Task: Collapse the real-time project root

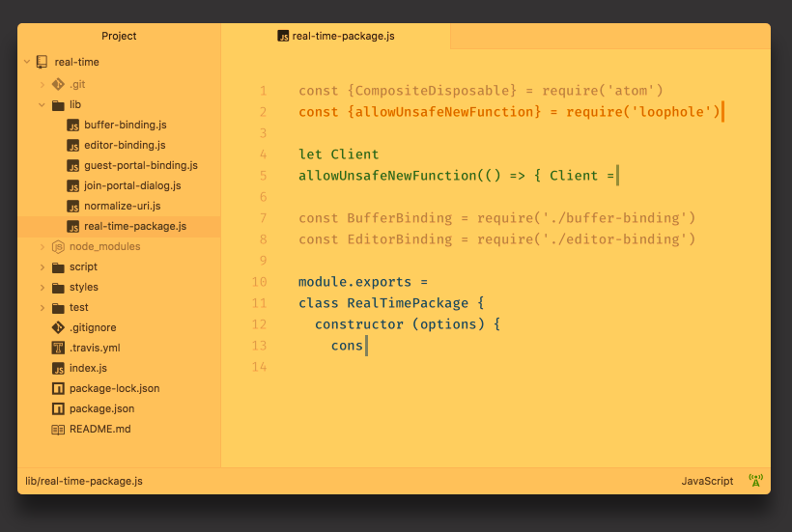Action: 27,62
